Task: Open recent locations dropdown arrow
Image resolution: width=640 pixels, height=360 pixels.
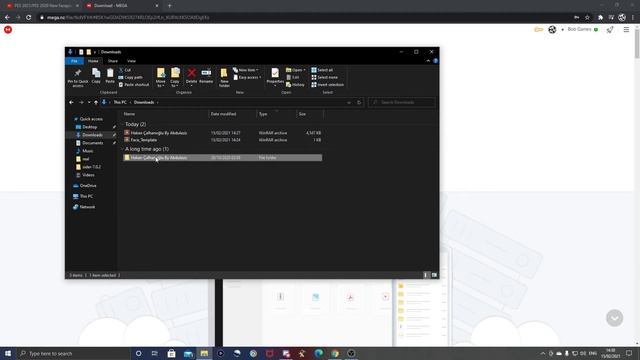Action: 89,102
